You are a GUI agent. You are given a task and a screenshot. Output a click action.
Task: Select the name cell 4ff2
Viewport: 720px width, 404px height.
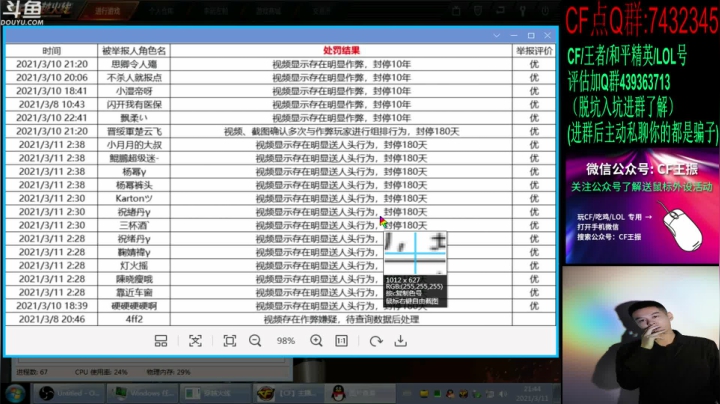point(134,319)
